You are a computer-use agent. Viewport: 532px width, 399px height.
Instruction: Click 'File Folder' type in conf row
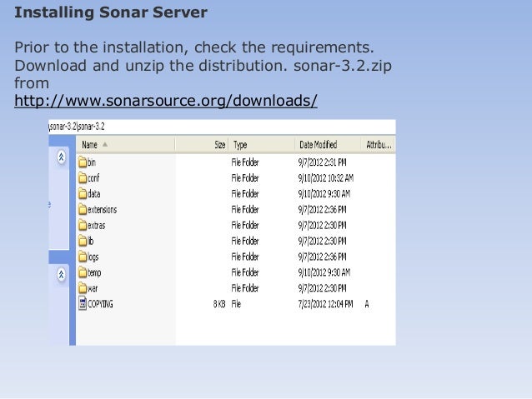245,178
